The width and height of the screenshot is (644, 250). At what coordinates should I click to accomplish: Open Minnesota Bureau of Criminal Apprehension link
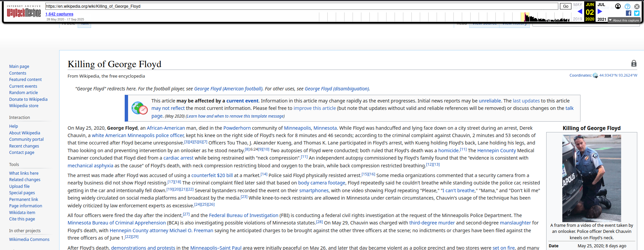[x=117, y=223]
